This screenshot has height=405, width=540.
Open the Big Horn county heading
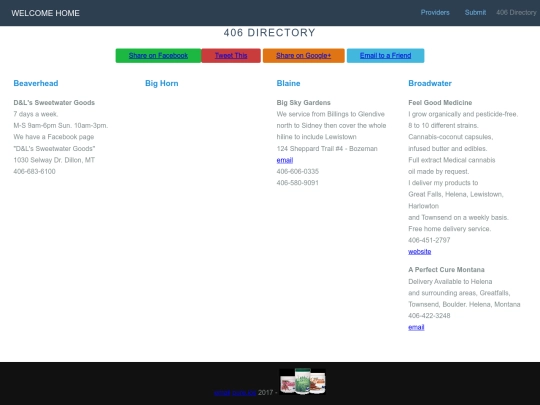click(162, 83)
